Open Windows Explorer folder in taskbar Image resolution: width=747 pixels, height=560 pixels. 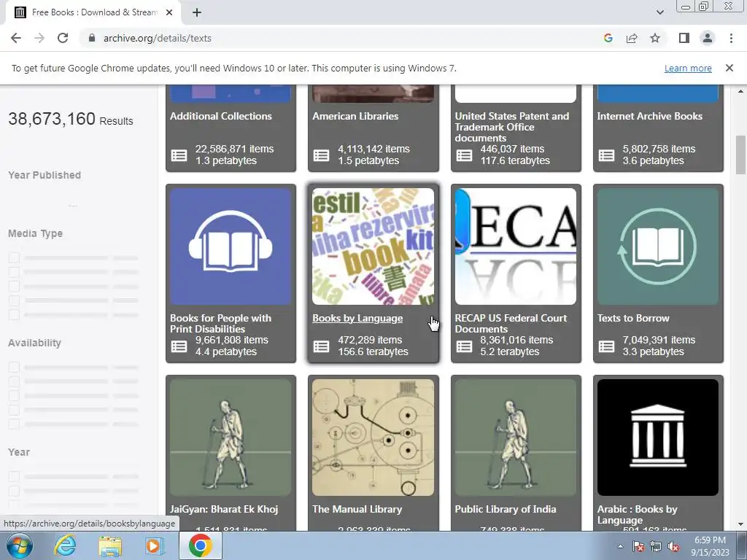110,545
